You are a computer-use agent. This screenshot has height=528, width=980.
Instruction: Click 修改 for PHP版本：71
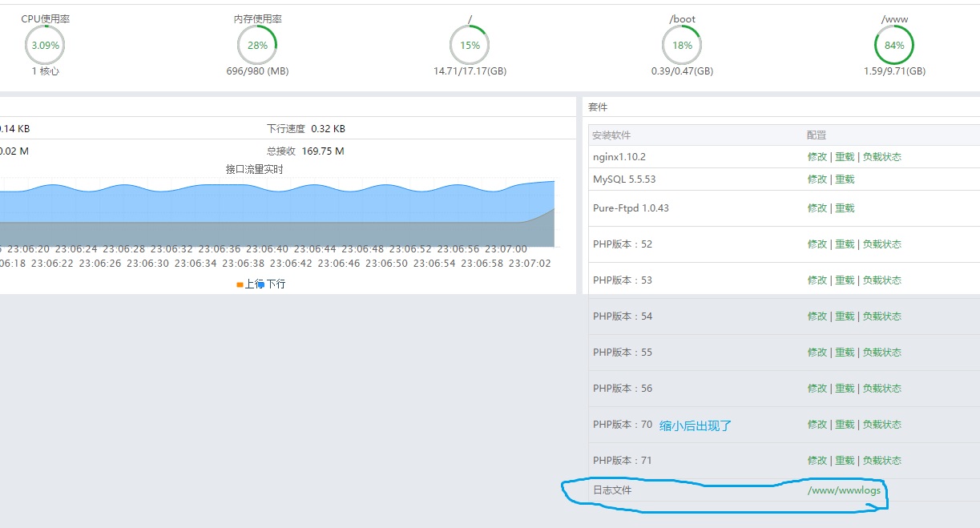click(817, 461)
